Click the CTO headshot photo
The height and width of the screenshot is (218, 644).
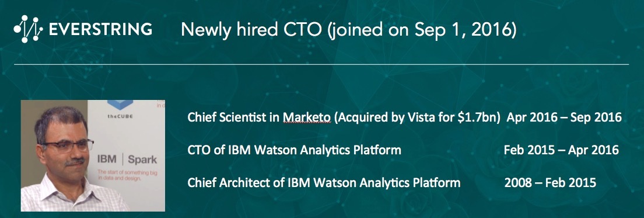coord(93,155)
